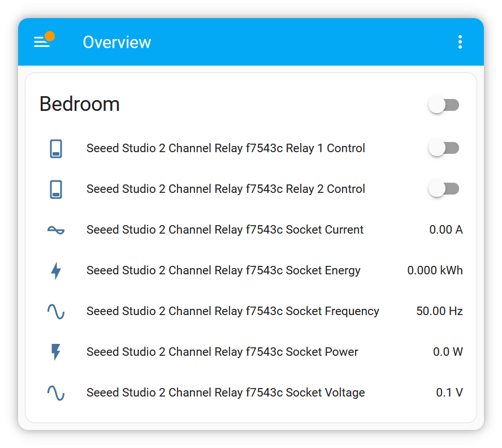Click the Relay 2 Control device icon
Viewport: 502px width, 448px height.
56,189
